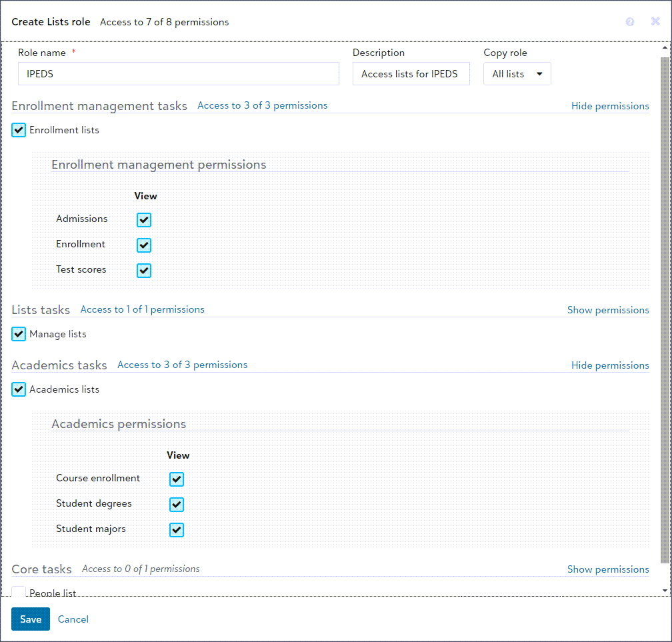Check the People list checkbox
Image resolution: width=672 pixels, height=642 pixels.
pyautogui.click(x=19, y=591)
